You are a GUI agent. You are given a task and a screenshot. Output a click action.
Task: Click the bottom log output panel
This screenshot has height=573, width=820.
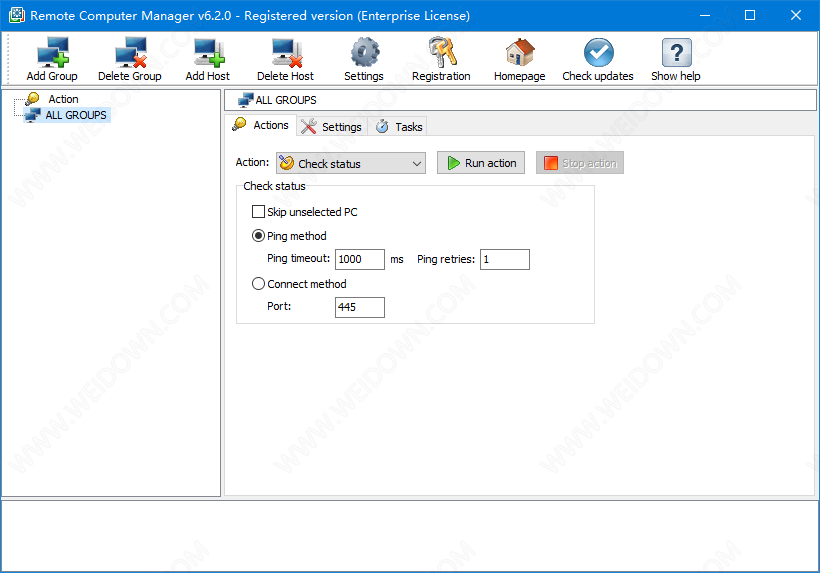(x=410, y=536)
